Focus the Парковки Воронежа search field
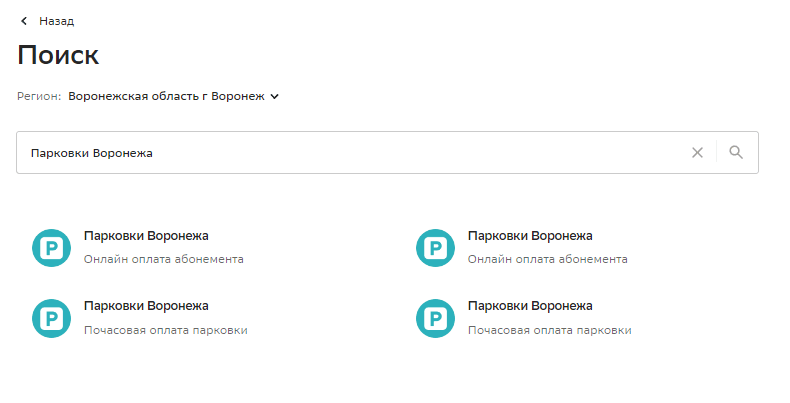Image resolution: width=790 pixels, height=403 pixels. click(353, 153)
